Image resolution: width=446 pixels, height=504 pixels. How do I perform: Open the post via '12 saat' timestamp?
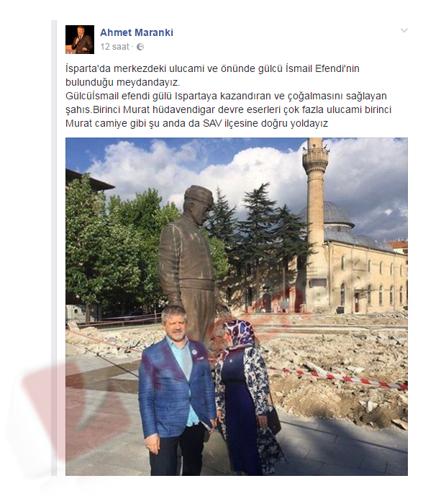(x=114, y=47)
